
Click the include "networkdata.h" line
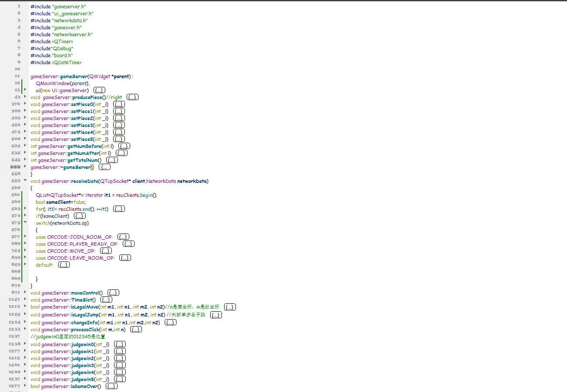point(59,21)
